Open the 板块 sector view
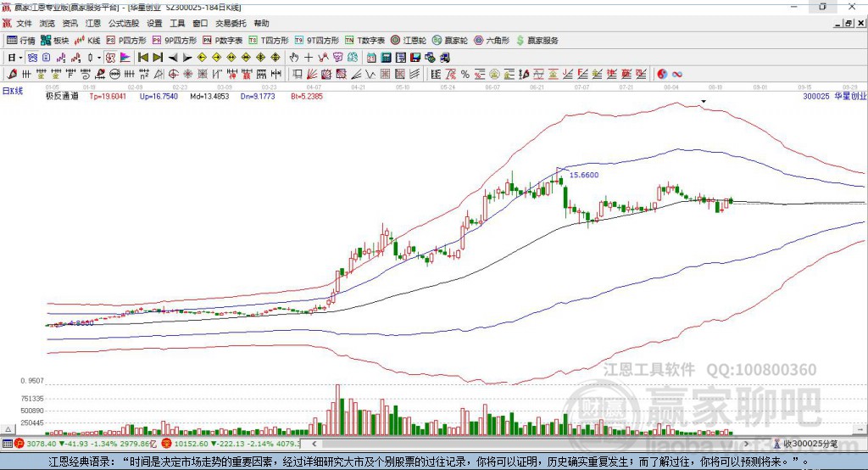The width and height of the screenshot is (868, 470). click(55, 41)
